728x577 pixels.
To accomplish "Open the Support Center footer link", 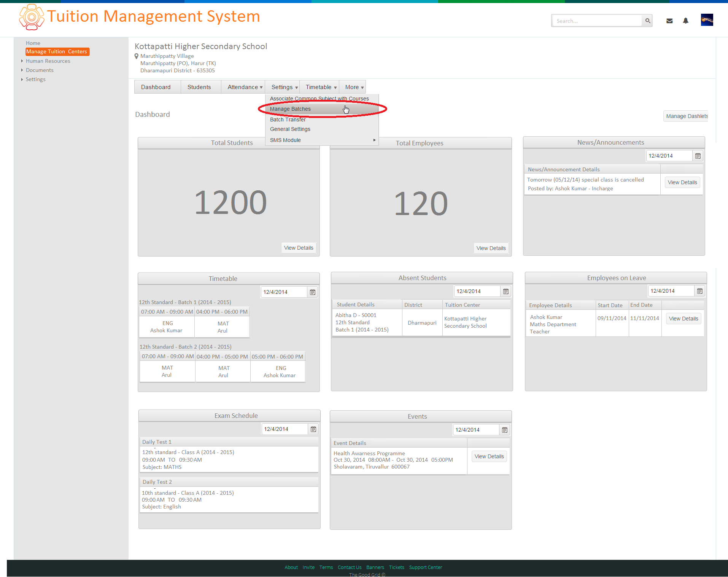I will point(426,567).
